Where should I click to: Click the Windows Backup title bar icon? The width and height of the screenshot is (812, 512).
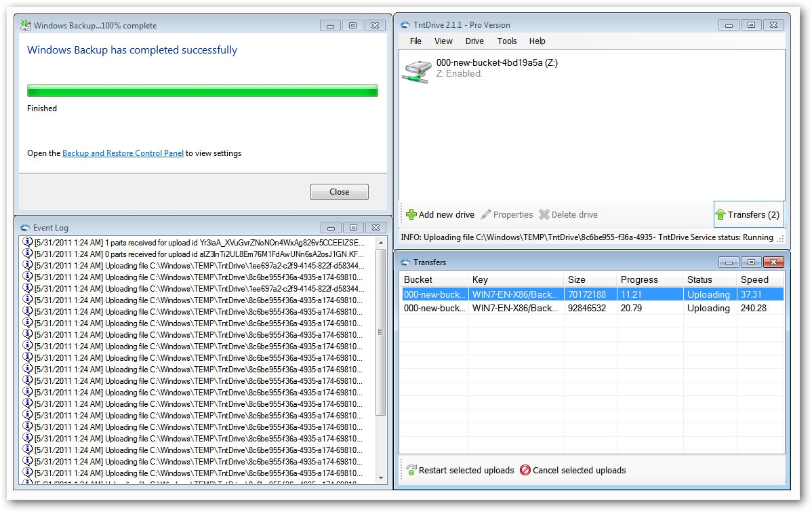pyautogui.click(x=25, y=25)
